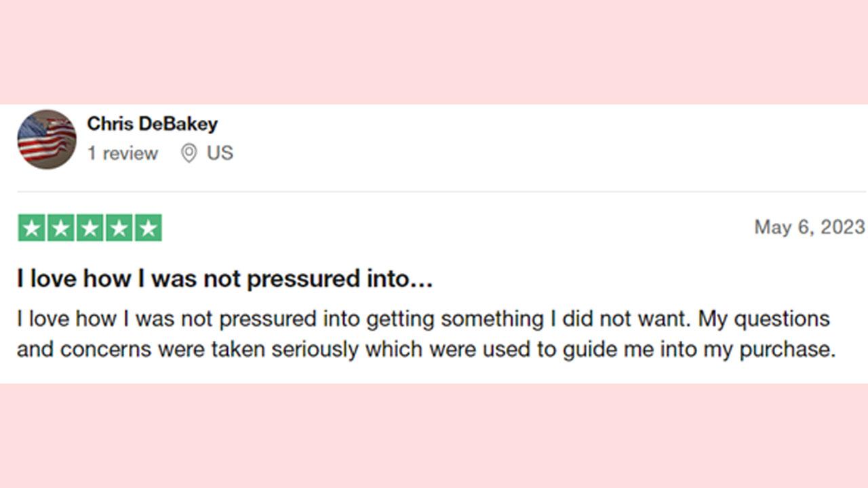Click the fifth green rating star
This screenshot has height=488, width=868.
point(148,228)
